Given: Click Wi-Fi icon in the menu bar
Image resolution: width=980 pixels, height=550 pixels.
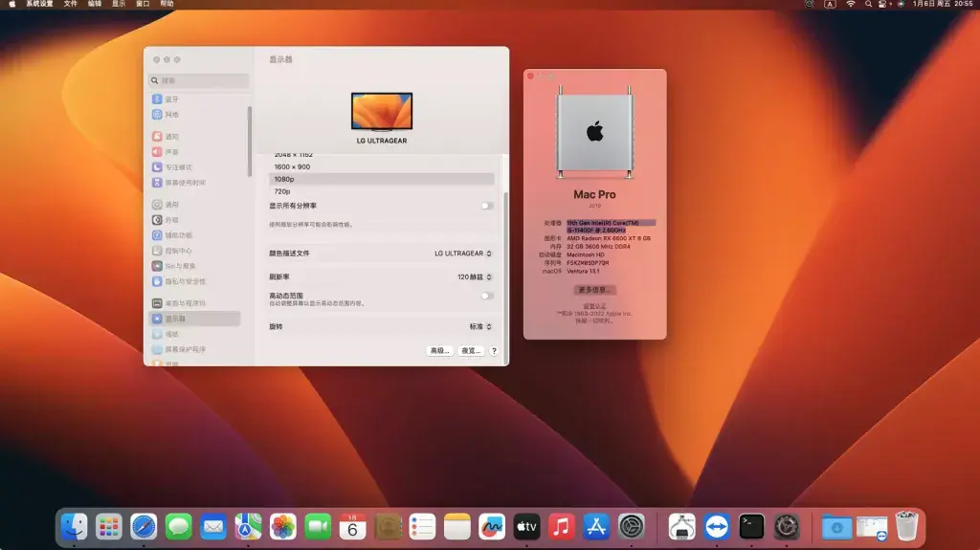Looking at the screenshot, I should (x=850, y=4).
